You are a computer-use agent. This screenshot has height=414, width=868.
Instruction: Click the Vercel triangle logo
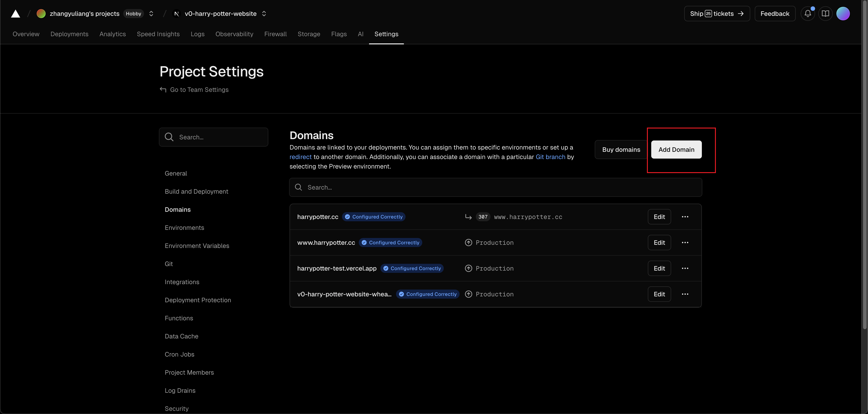pyautogui.click(x=16, y=14)
